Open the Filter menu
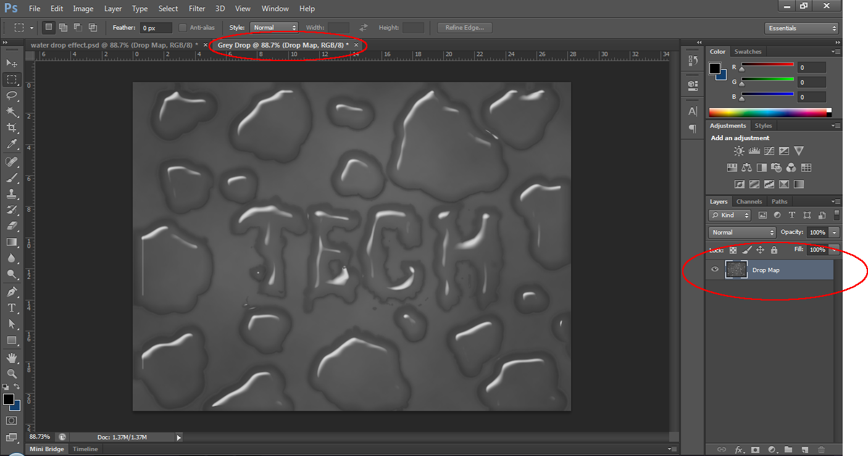 197,9
